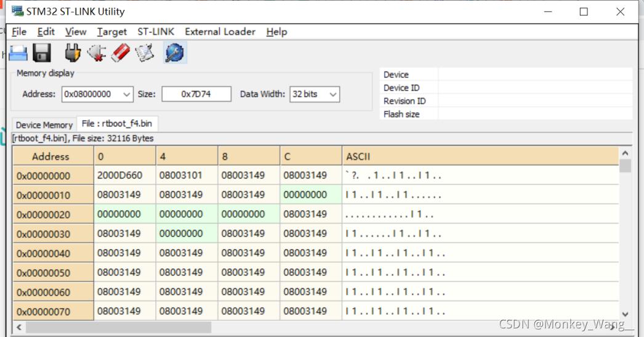Image resolution: width=644 pixels, height=337 pixels.
Task: Click the Address column header
Action: pos(53,156)
